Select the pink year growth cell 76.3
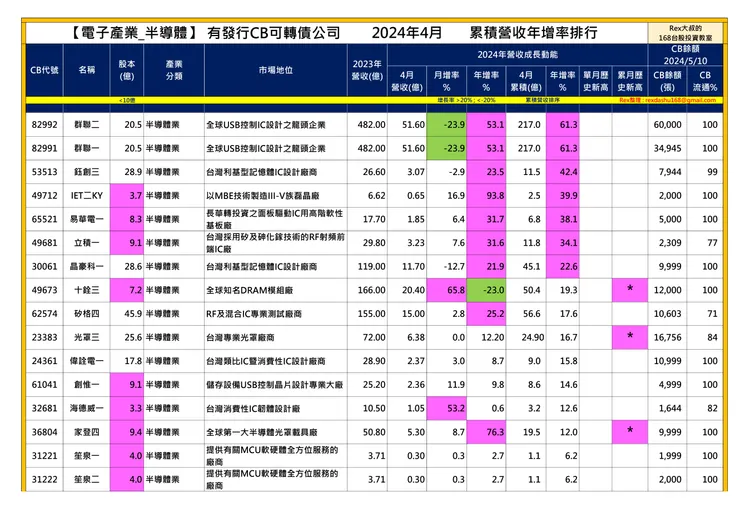 (x=486, y=431)
